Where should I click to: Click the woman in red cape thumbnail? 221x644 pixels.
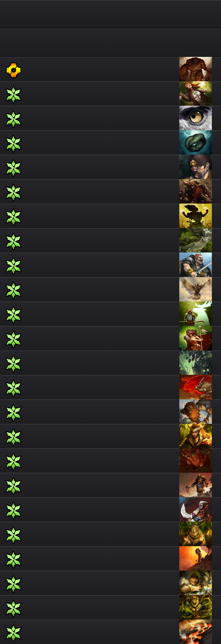(x=196, y=338)
